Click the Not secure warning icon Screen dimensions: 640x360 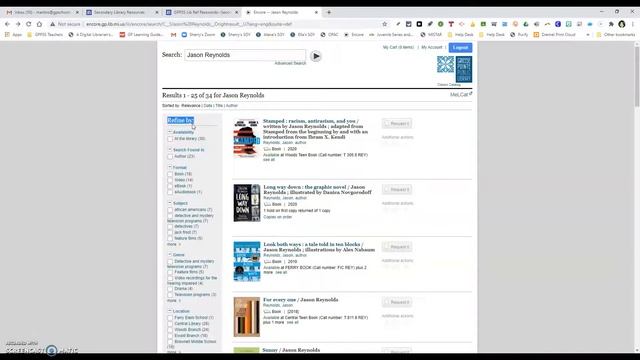point(52,24)
